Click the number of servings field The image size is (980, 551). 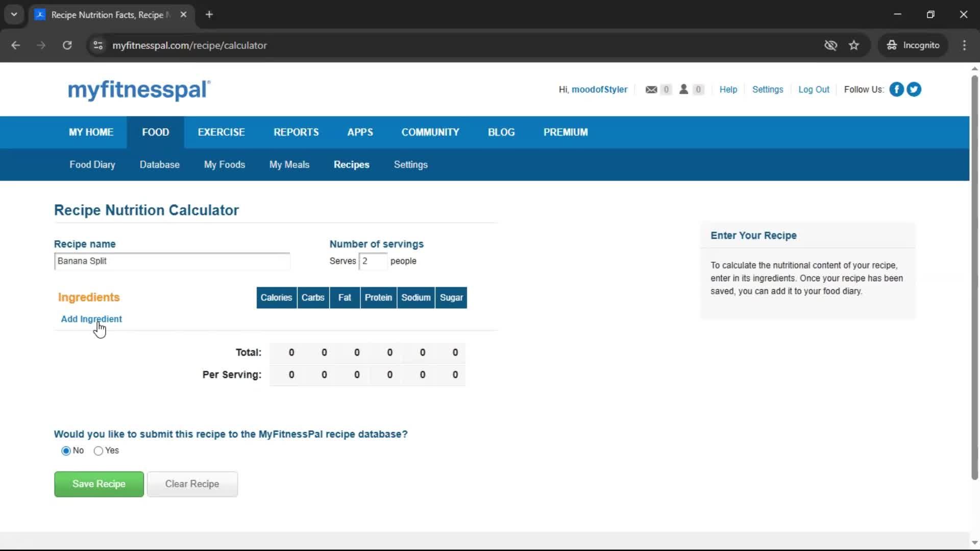pos(373,261)
